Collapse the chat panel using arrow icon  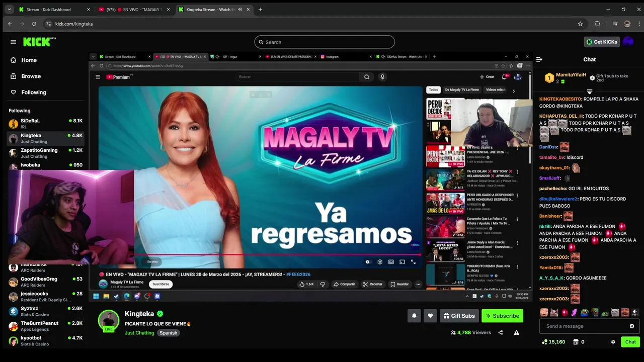point(539,59)
